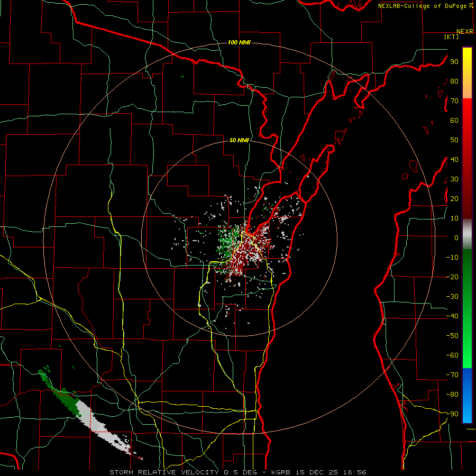Click the gray zero band of the color bar
The width and height of the screenshot is (476, 476).
[x=467, y=234]
